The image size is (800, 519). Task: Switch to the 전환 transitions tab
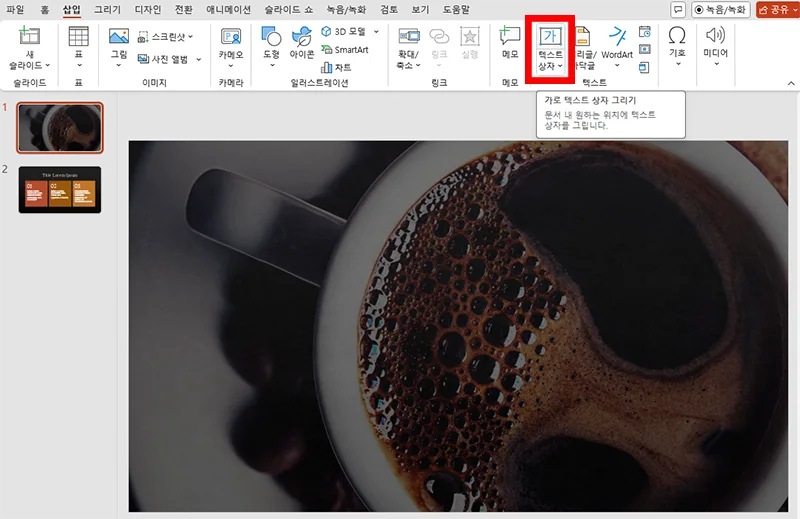pyautogui.click(x=184, y=10)
